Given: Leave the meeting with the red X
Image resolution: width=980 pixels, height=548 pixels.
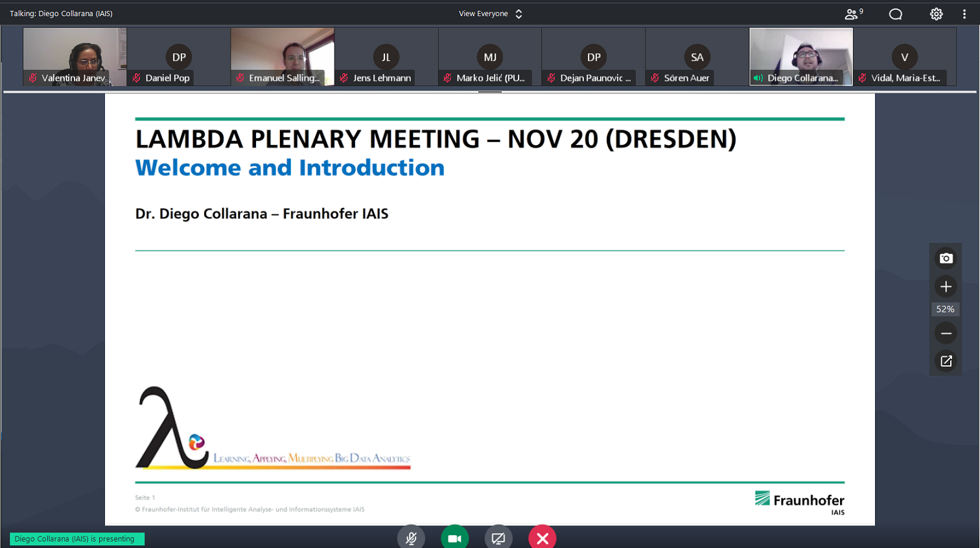Looking at the screenshot, I should coord(542,538).
